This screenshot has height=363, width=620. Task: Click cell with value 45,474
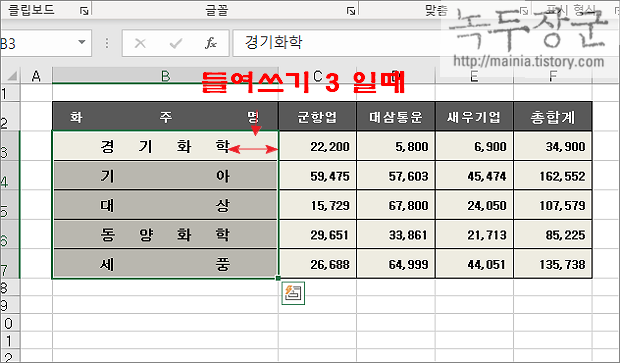(474, 175)
